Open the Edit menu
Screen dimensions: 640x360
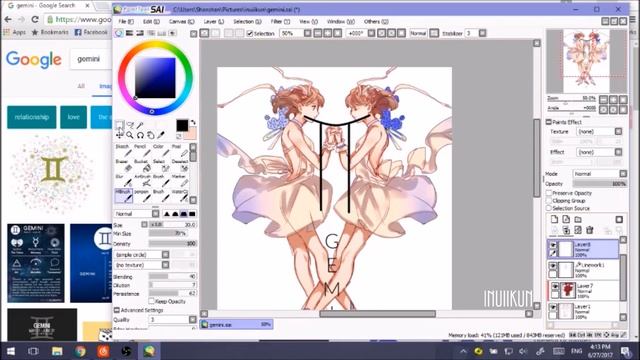151,22
